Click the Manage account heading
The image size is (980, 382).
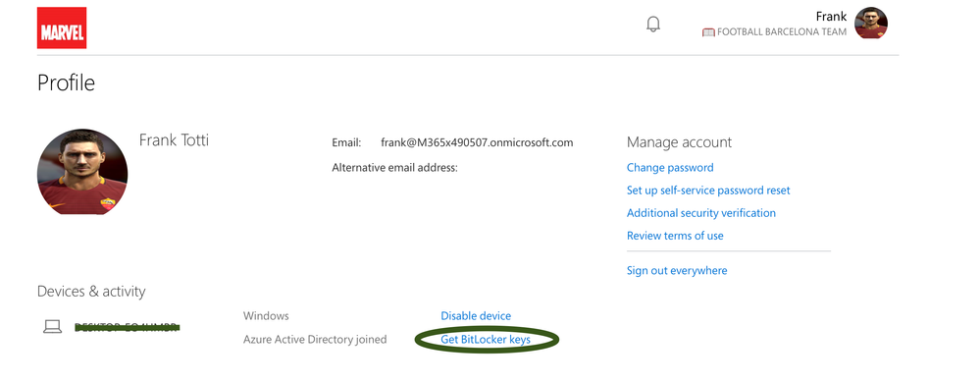[x=680, y=142]
